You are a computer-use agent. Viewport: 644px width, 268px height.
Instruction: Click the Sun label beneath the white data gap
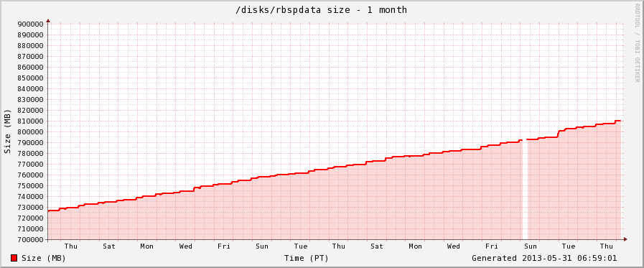point(531,246)
